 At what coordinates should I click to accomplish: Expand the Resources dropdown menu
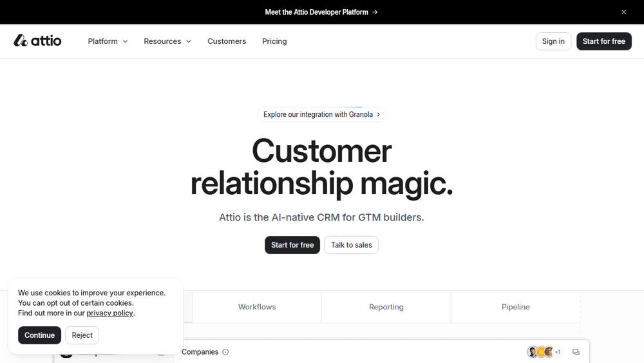pos(167,41)
